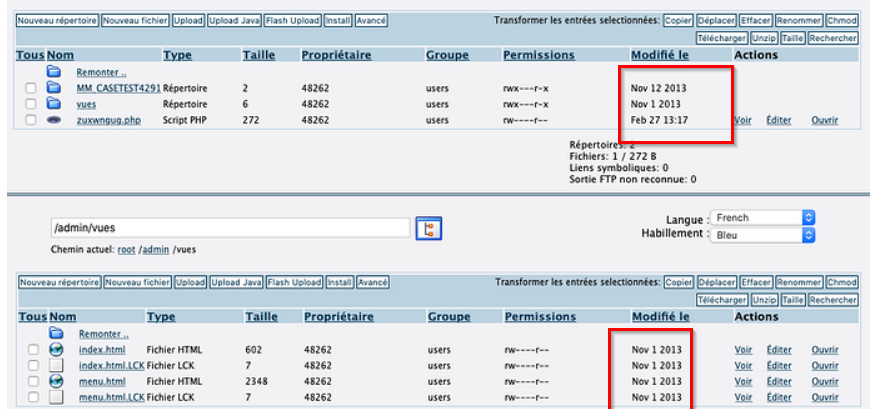
Task: Check the box next to index.html
Action: [33, 350]
